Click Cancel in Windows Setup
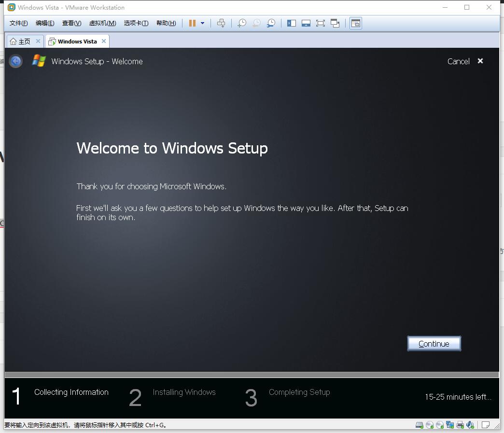The width and height of the screenshot is (504, 433). (458, 61)
